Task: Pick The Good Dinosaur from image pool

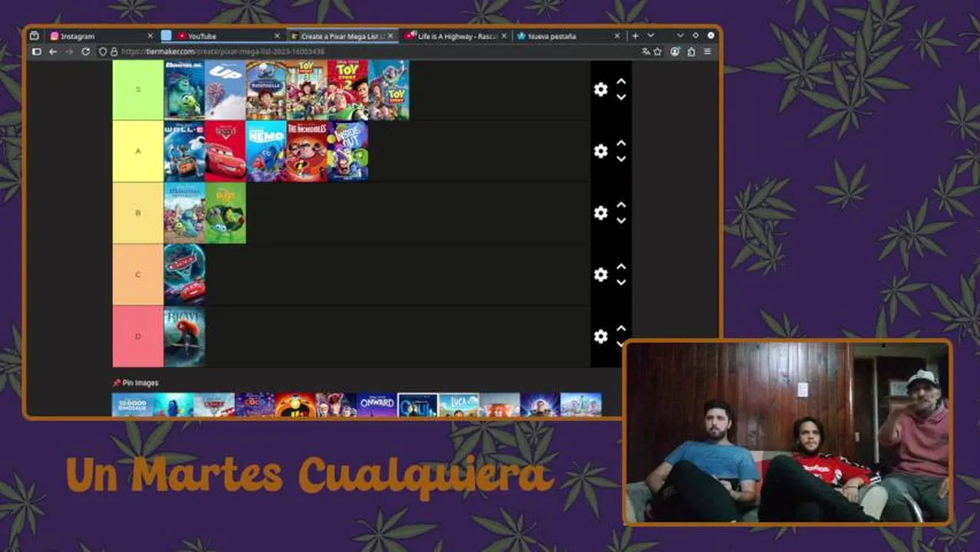Action: coord(133,405)
